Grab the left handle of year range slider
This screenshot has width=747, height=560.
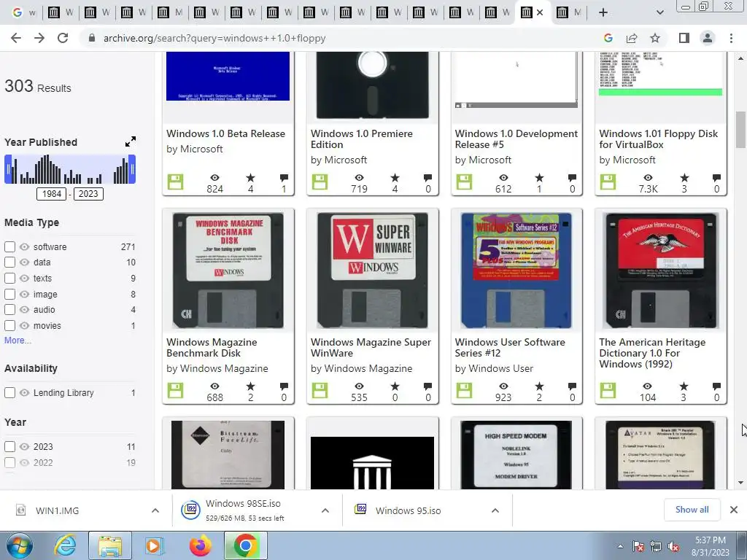[8, 169]
